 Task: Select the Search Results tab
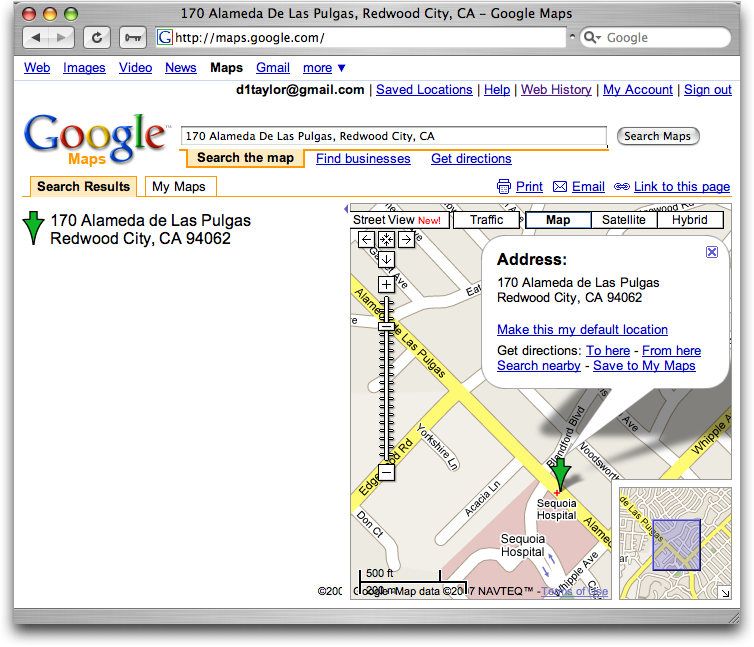click(x=83, y=187)
